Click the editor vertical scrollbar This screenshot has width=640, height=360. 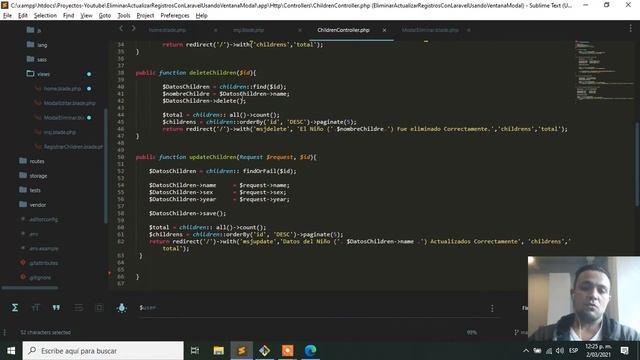[x=637, y=164]
